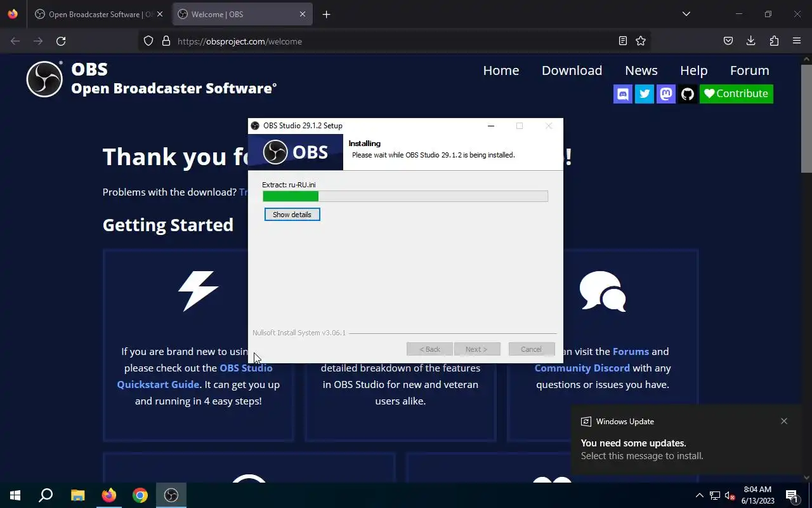Click the Getting Started heading
The height and width of the screenshot is (508, 812).
click(168, 225)
